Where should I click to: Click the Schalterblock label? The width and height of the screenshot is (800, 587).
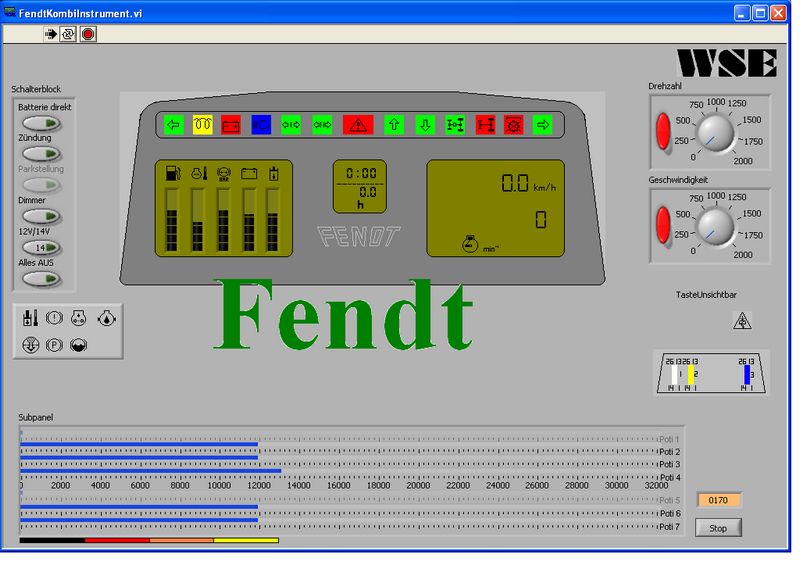click(x=36, y=89)
